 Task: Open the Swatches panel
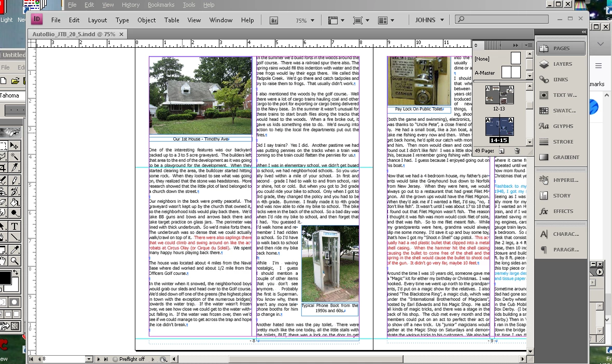tap(561, 111)
